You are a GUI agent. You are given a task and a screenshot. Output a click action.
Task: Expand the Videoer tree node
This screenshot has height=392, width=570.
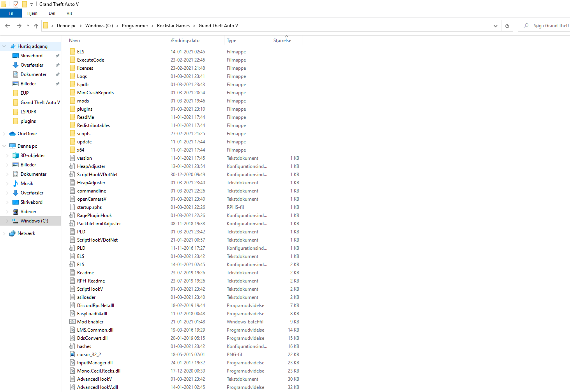click(7, 212)
